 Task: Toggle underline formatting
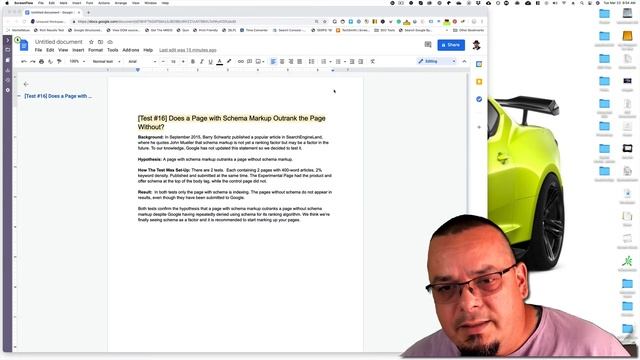point(211,61)
